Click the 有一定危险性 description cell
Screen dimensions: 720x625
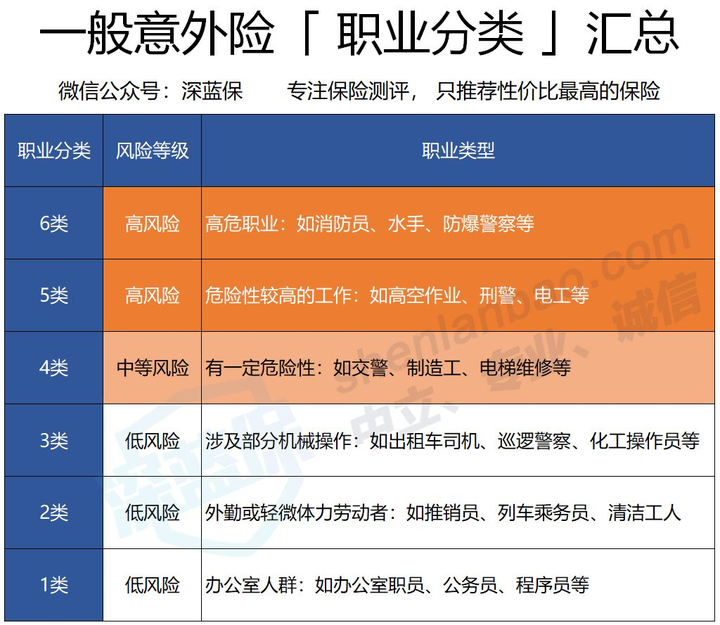point(387,368)
